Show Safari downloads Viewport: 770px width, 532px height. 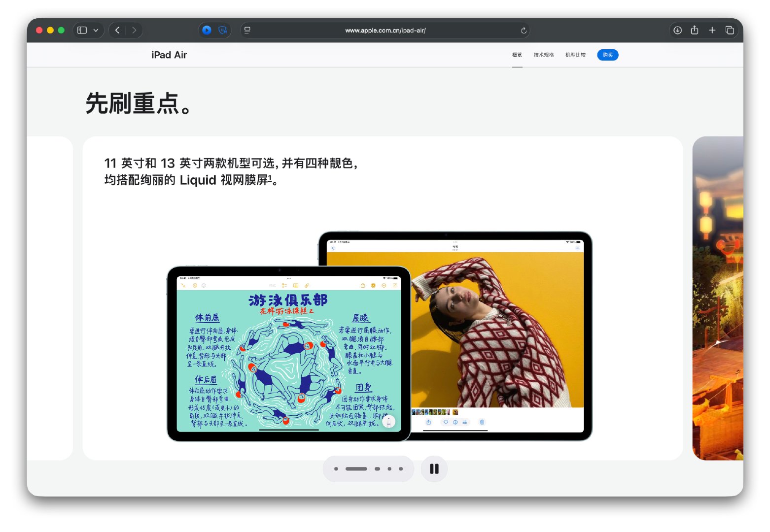pos(678,30)
